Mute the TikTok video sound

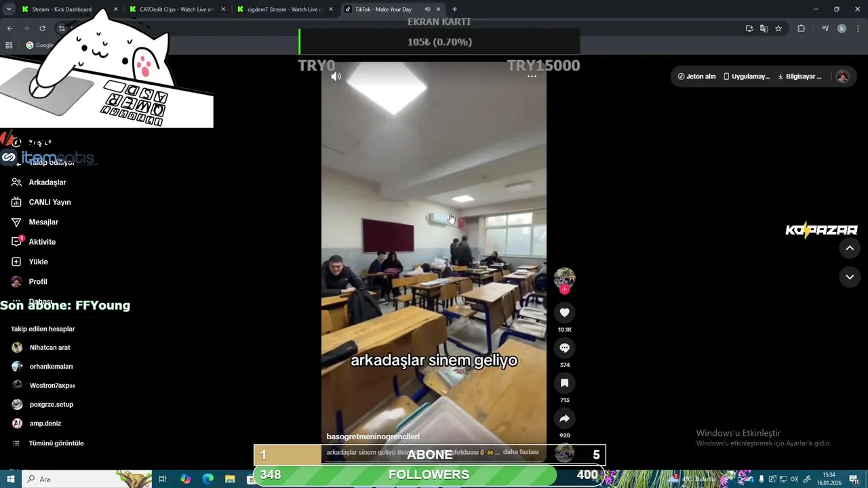(336, 77)
